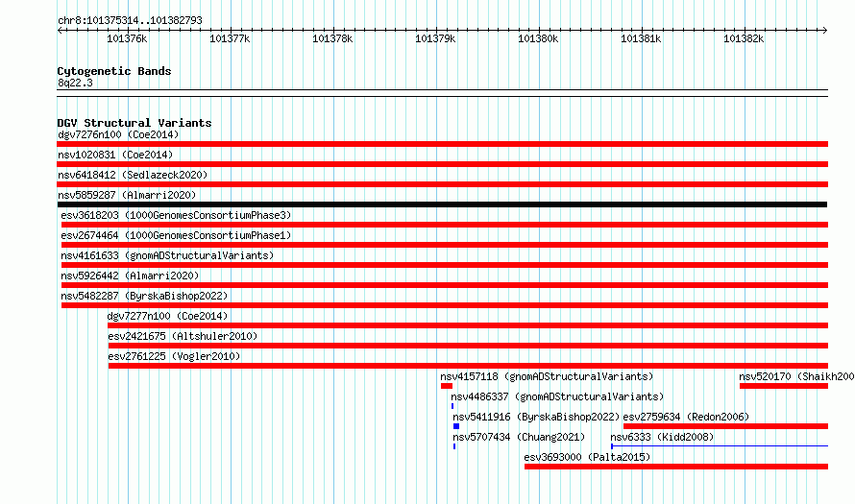The image size is (855, 504).
Task: Click the 101378k ruler tick label
Action: coord(332,38)
